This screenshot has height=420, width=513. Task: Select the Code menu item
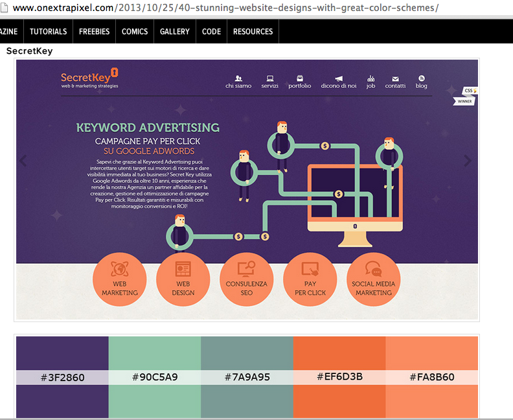click(211, 31)
